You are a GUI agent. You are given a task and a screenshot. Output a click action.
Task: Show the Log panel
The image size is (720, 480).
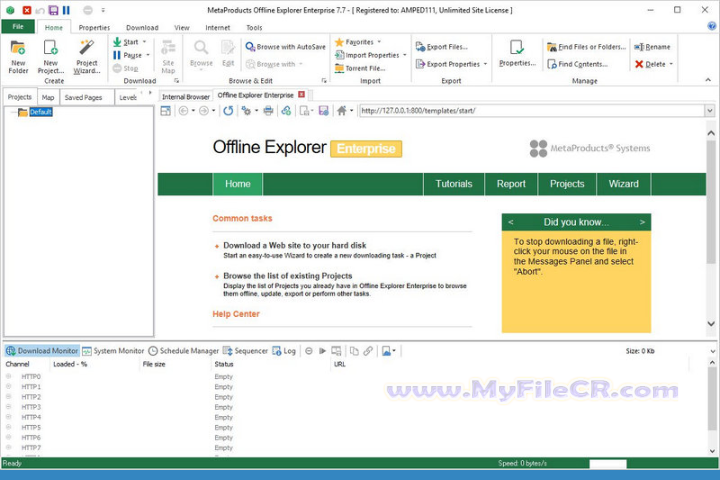pos(284,351)
